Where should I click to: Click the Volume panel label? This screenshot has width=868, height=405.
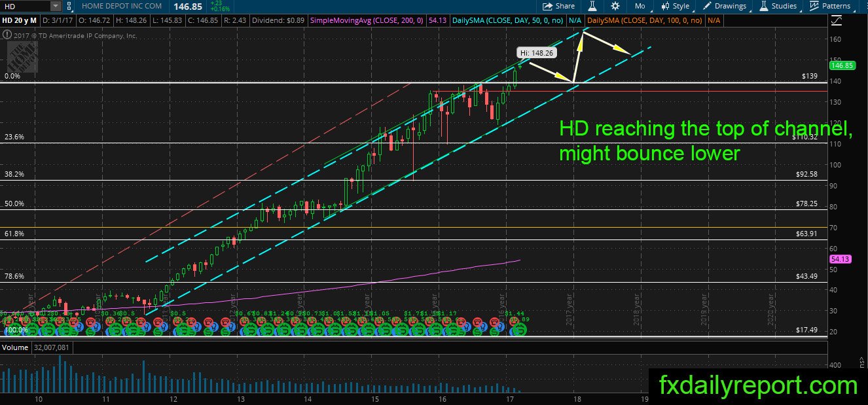[x=15, y=348]
